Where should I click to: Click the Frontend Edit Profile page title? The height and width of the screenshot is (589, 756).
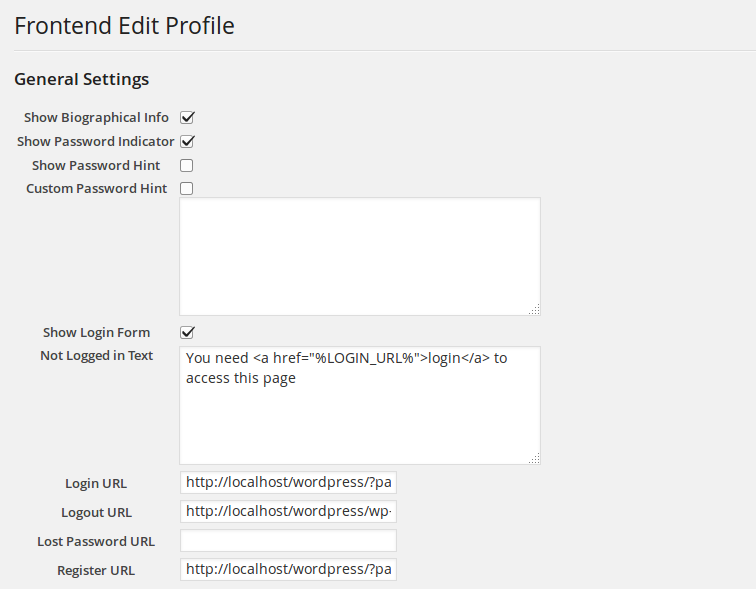(124, 26)
